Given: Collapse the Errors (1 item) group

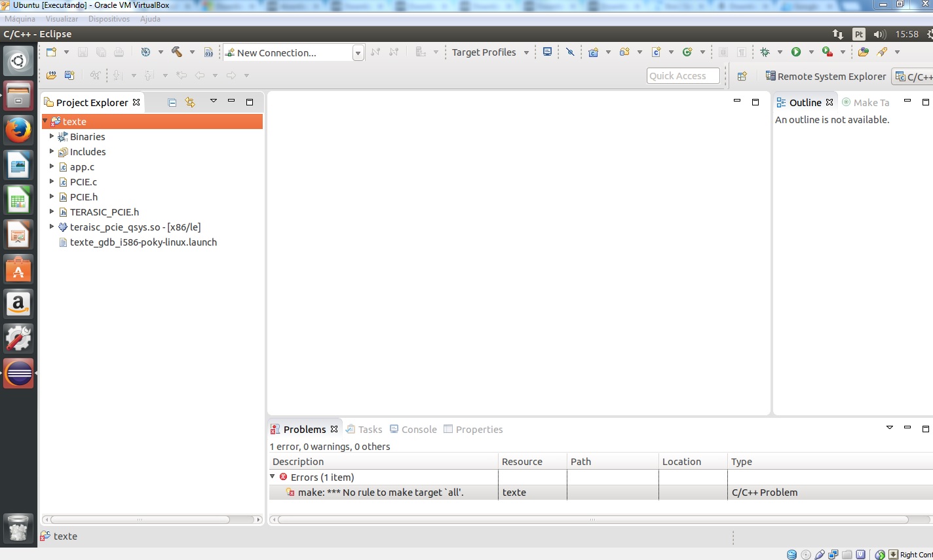Looking at the screenshot, I should pyautogui.click(x=273, y=477).
